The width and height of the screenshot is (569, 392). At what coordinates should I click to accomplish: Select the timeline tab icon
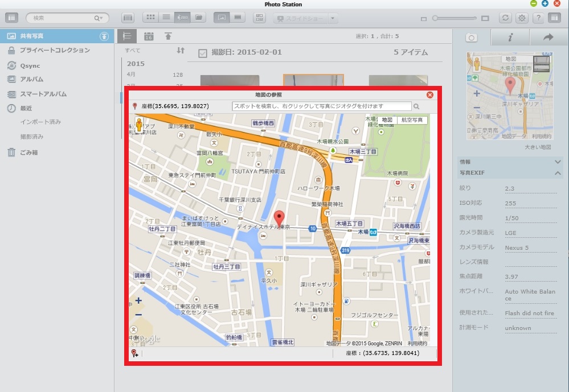click(x=126, y=36)
